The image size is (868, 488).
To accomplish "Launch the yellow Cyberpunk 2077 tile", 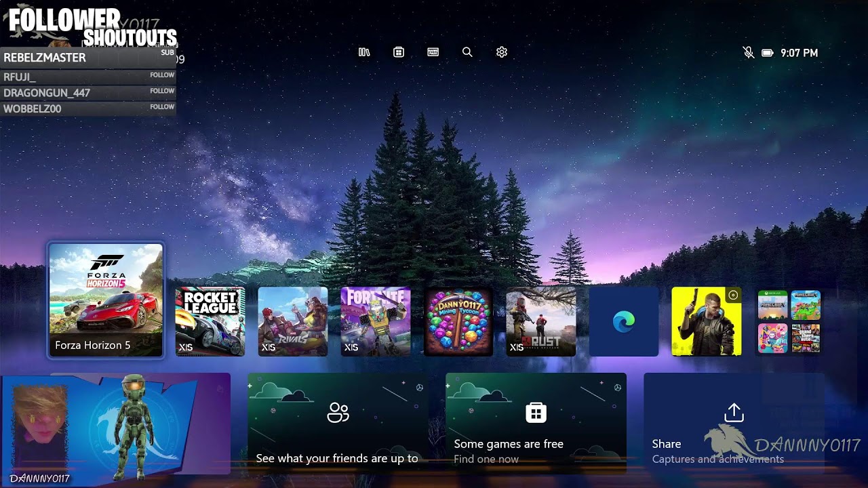I will [707, 321].
